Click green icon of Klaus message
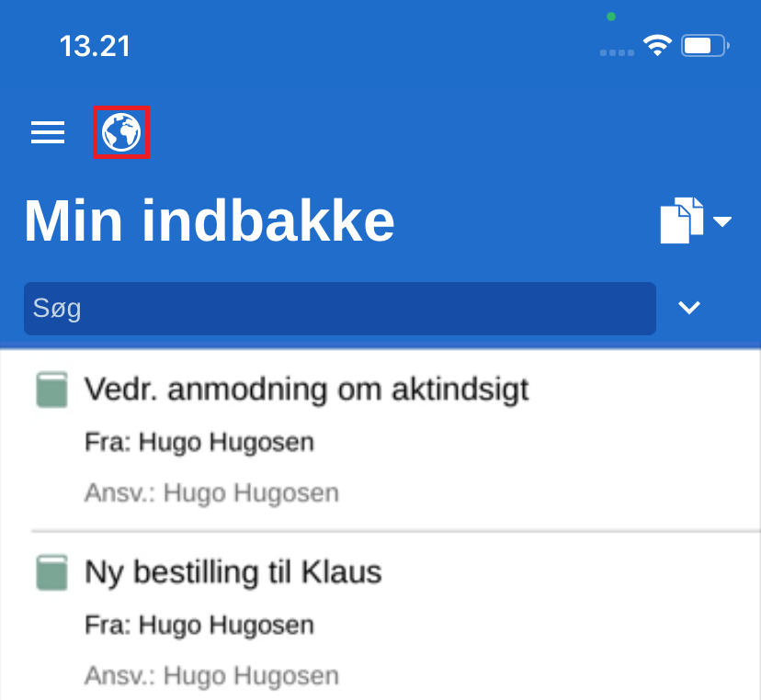 click(52, 573)
